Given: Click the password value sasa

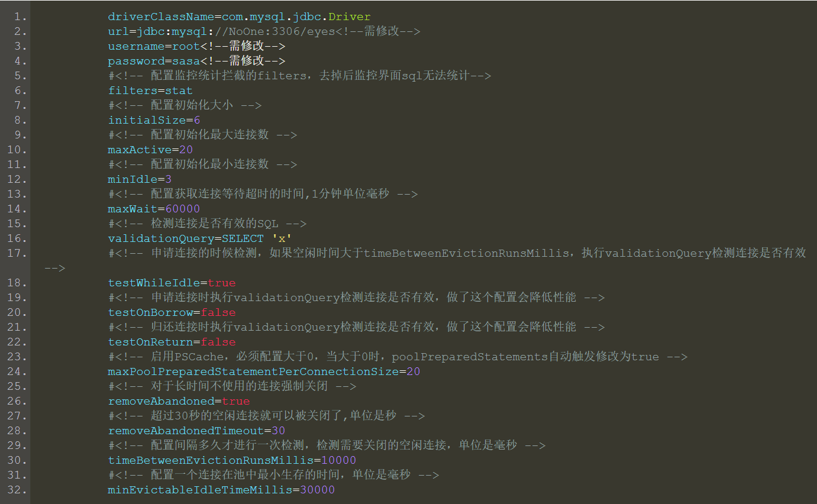Looking at the screenshot, I should tap(186, 60).
